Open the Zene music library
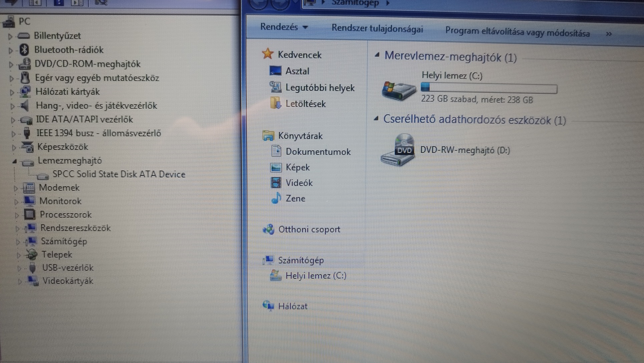The image size is (644, 363). pos(295,198)
